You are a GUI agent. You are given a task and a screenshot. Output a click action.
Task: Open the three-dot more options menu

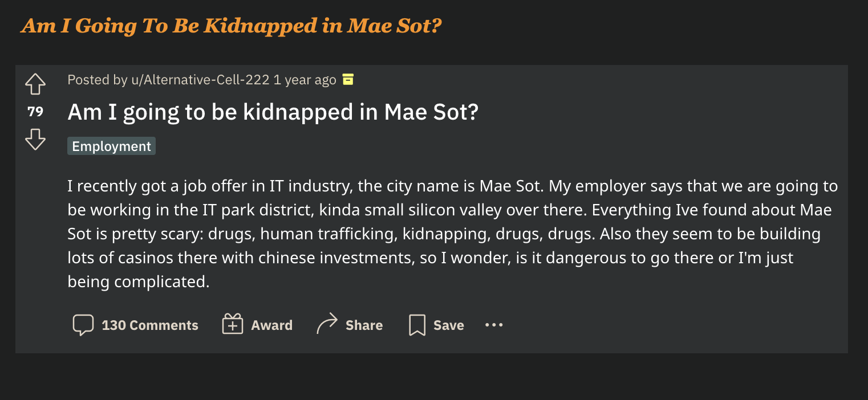pyautogui.click(x=494, y=325)
